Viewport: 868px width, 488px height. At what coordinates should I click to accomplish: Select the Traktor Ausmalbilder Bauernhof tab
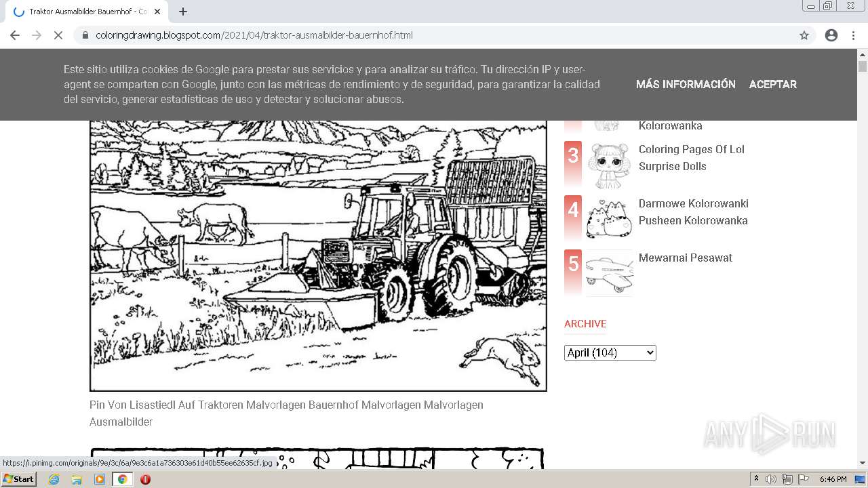coord(87,12)
